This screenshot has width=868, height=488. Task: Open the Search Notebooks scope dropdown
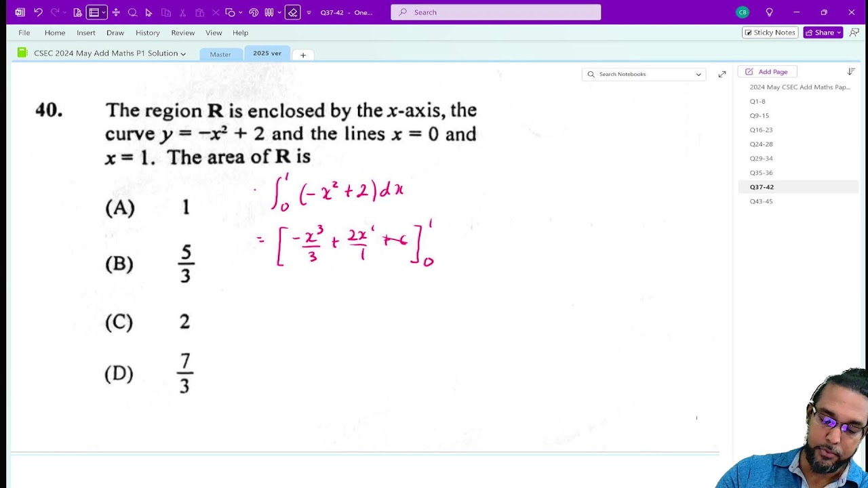coord(698,75)
